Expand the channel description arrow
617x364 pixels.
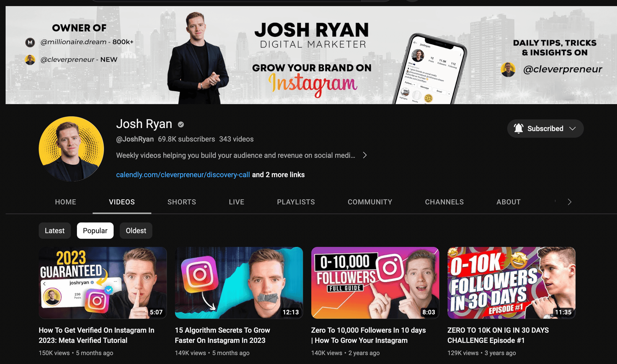click(365, 155)
